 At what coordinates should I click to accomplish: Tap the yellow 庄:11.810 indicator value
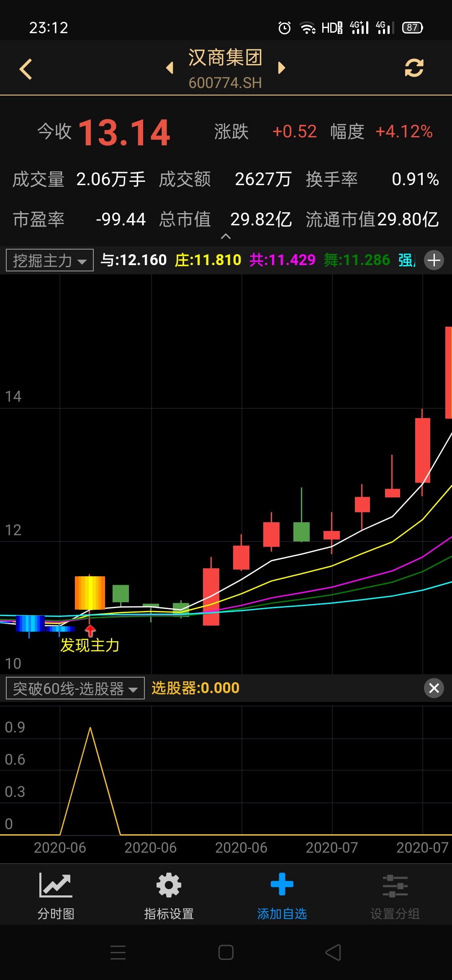208,260
